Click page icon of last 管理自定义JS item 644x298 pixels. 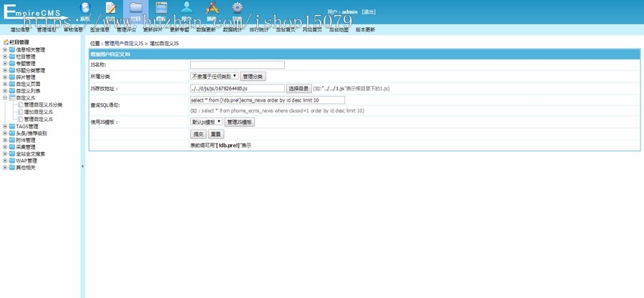click(20, 119)
